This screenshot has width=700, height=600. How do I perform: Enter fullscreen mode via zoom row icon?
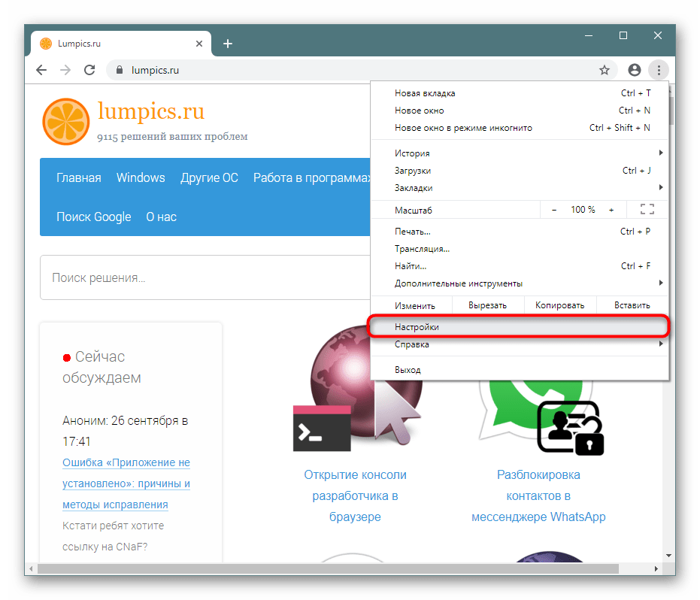point(647,210)
